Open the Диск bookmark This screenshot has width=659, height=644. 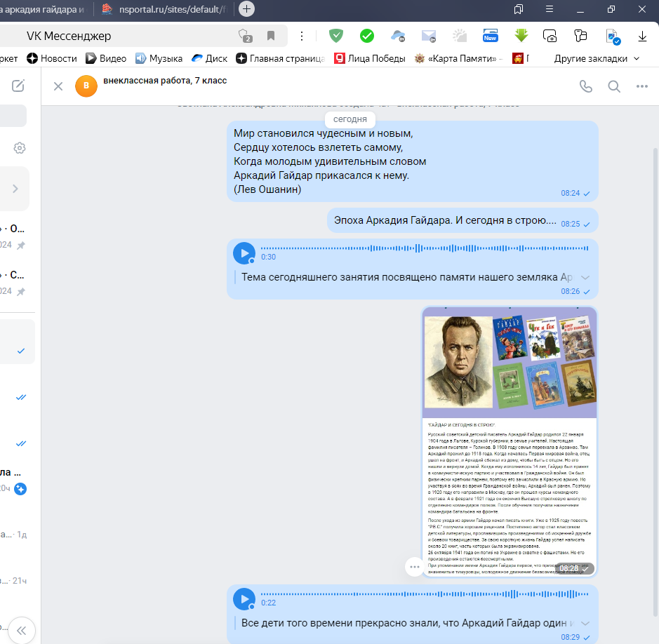209,58
